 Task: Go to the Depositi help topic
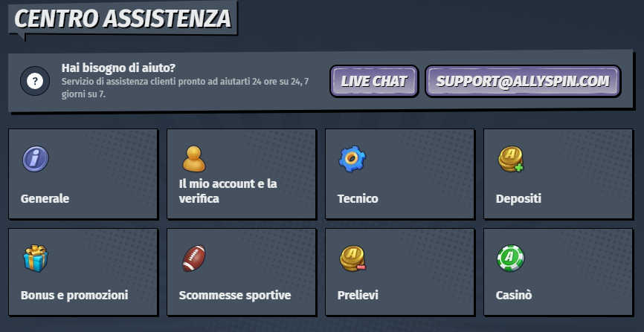coord(518,199)
